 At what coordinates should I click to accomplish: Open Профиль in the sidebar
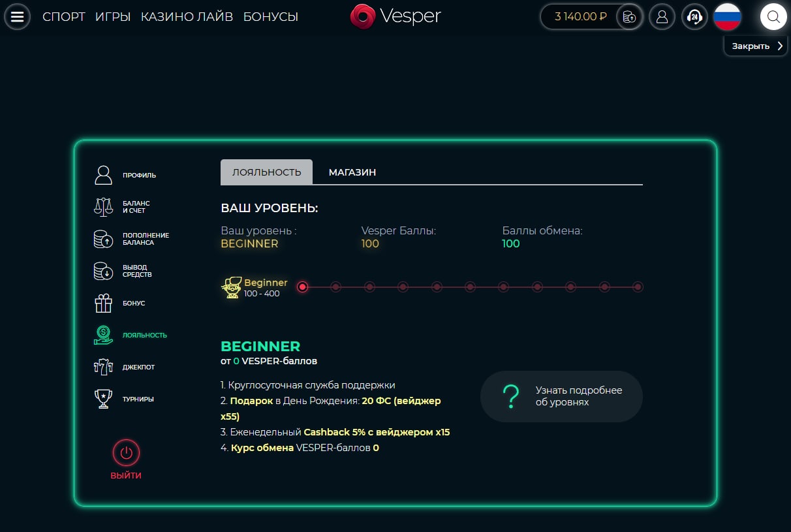point(139,175)
